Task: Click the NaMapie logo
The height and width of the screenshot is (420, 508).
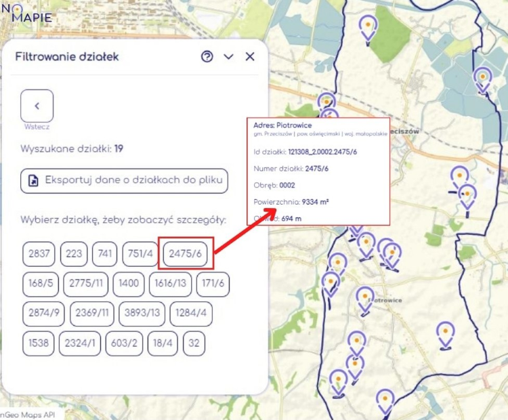Action: [27, 14]
